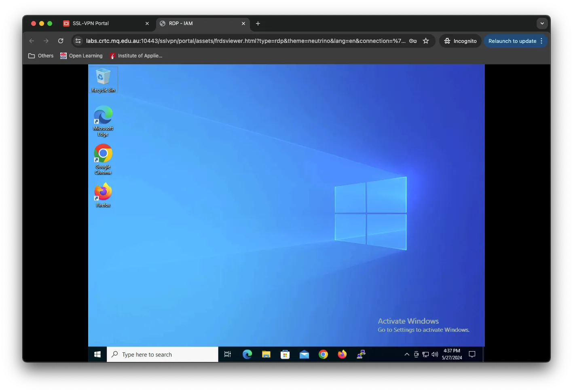Open Chrome's three-dot menu
573x392 pixels.
[541, 41]
